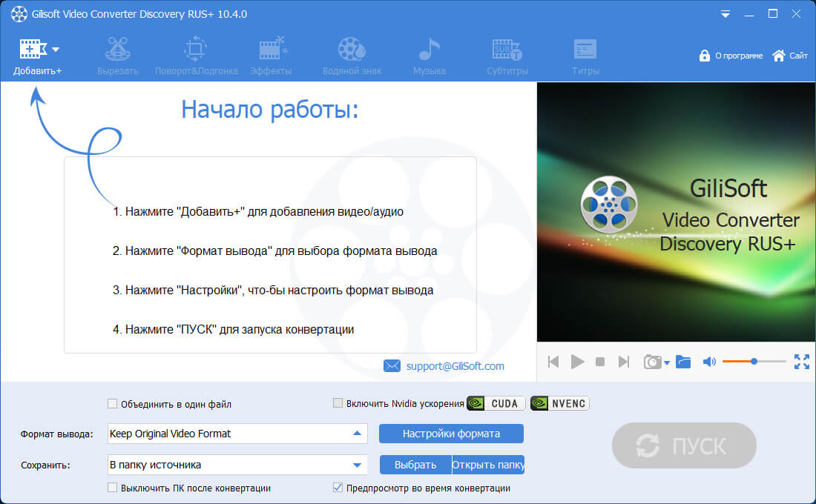Skip to next track in player

point(623,362)
